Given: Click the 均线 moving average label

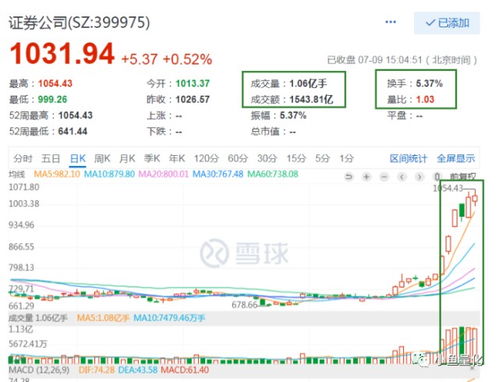Looking at the screenshot, I should 17,174.
